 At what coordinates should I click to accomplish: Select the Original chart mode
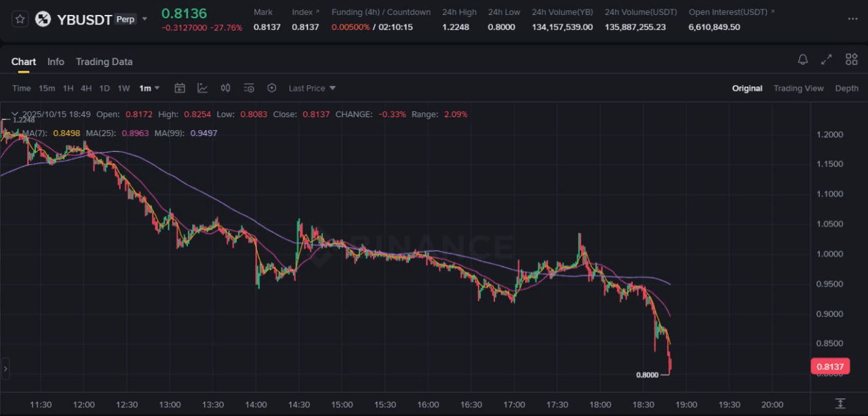point(747,88)
